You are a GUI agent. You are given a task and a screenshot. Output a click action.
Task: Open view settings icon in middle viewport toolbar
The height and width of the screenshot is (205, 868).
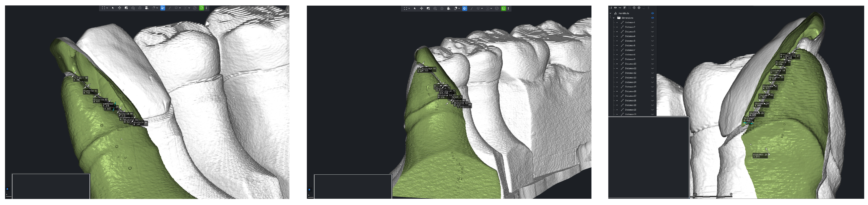[428, 8]
